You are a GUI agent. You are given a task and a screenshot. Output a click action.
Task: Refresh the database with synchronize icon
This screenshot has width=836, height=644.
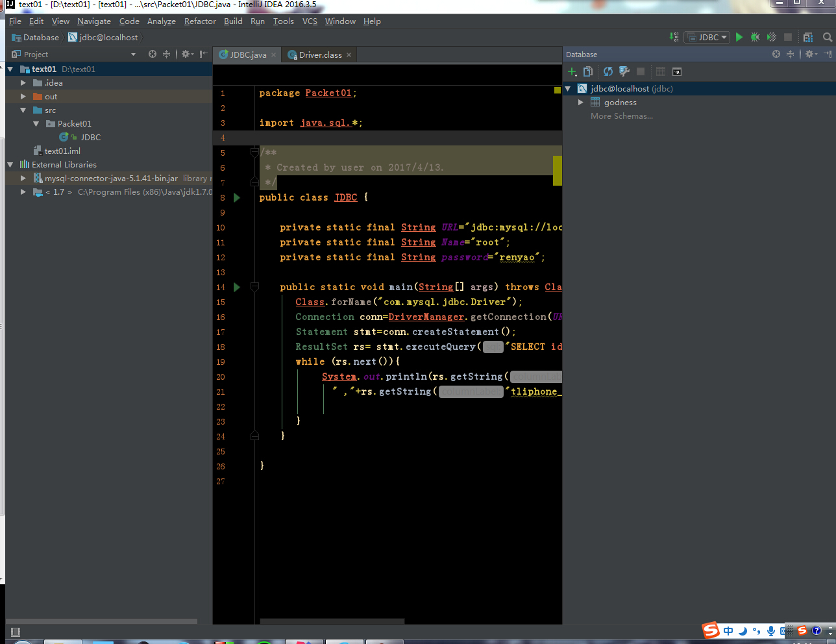click(608, 72)
